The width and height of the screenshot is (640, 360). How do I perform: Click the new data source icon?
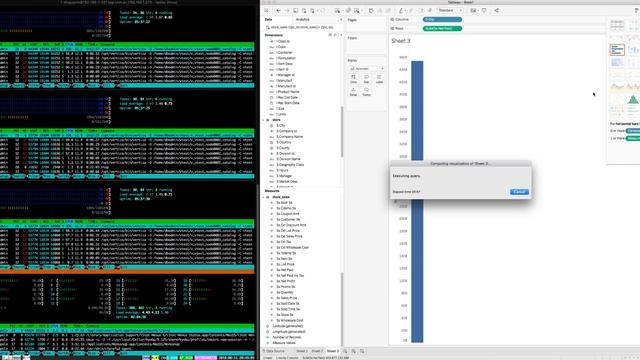[x=304, y=11]
